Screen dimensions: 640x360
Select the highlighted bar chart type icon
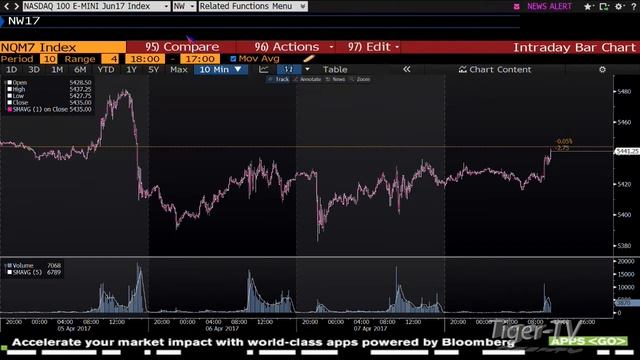pyautogui.click(x=289, y=69)
